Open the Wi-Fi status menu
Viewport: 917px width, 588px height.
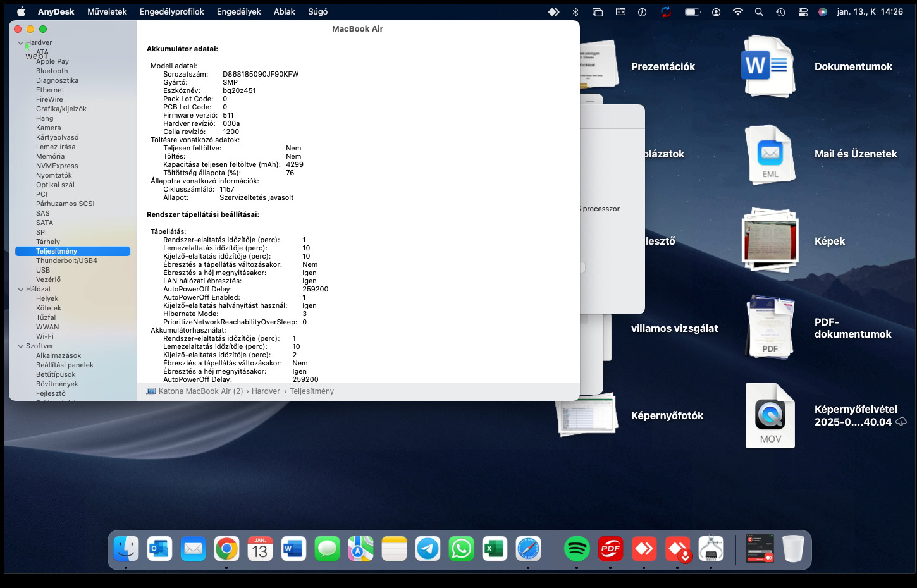[737, 12]
